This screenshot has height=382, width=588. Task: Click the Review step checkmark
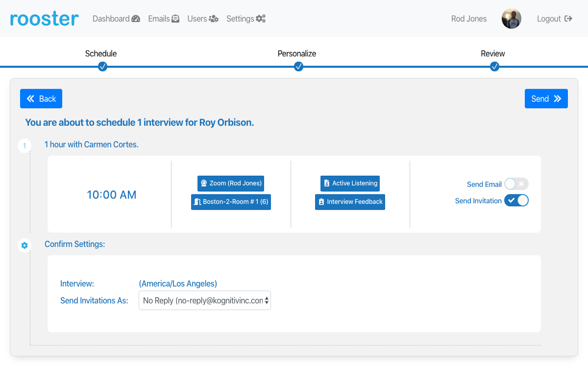[x=494, y=67]
